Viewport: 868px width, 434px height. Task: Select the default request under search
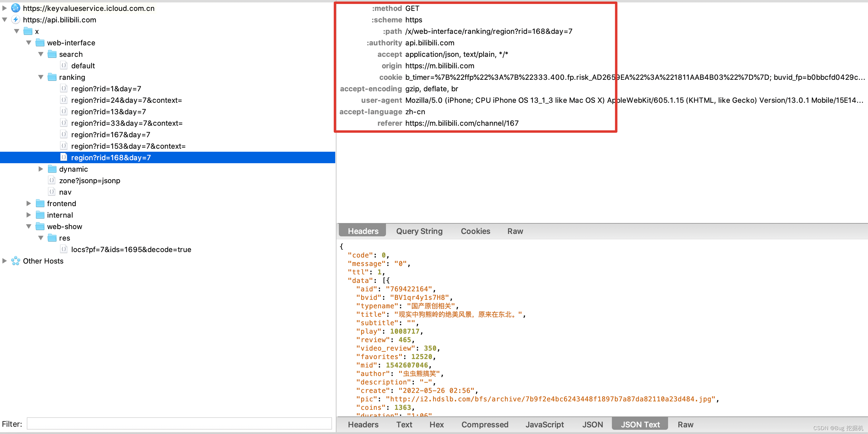(83, 66)
